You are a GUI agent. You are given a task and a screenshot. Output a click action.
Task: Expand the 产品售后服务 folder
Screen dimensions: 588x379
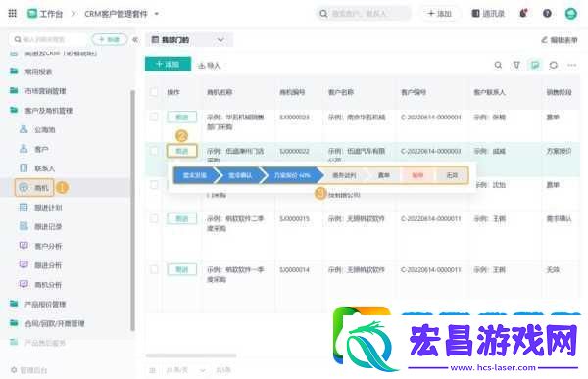38,343
